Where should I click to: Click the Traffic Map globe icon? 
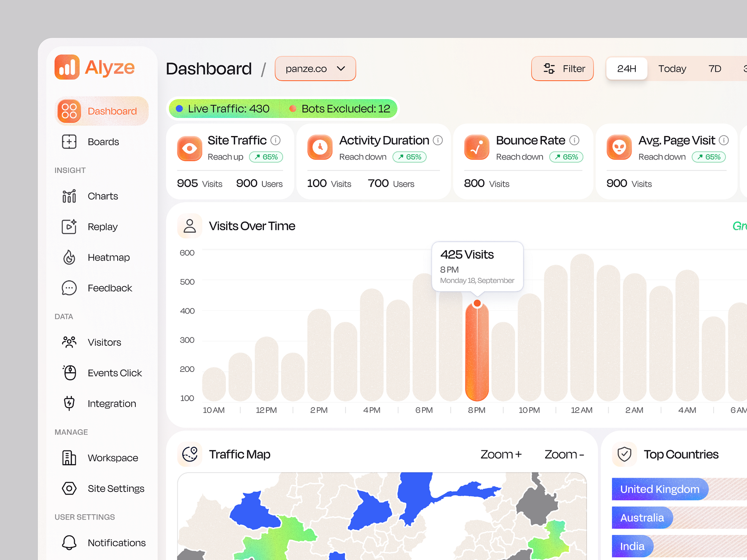point(190,454)
